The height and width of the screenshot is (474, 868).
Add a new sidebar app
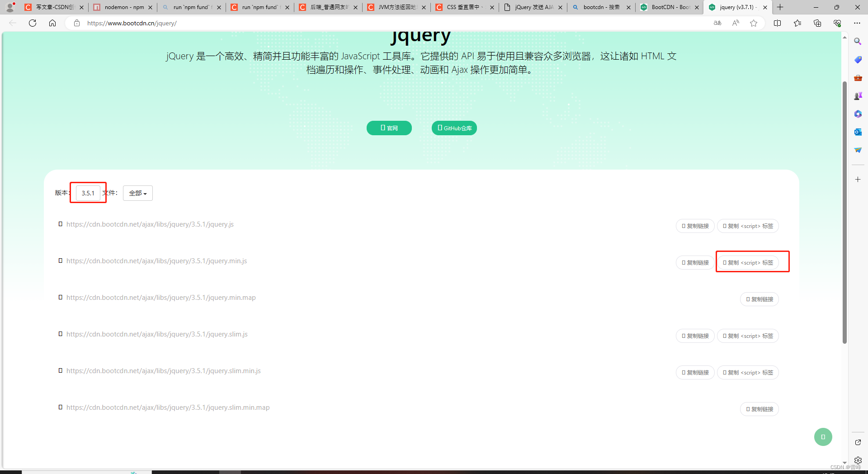[858, 180]
